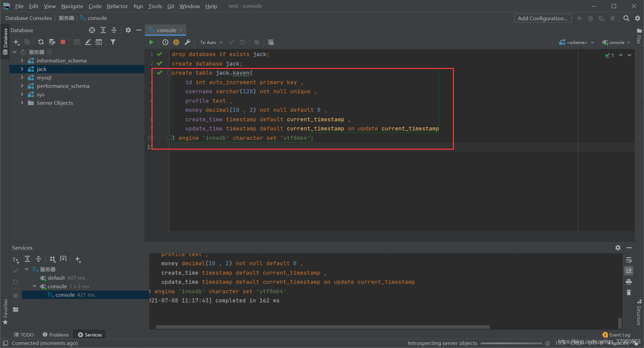
Task: Add new data source with plus icon
Action: click(16, 42)
